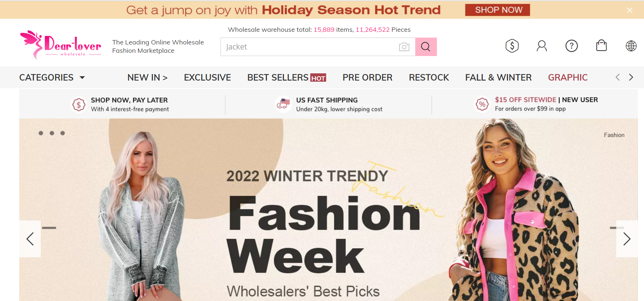The image size is (644, 301).
Task: Focus the Jacket search input field
Action: coord(309,47)
